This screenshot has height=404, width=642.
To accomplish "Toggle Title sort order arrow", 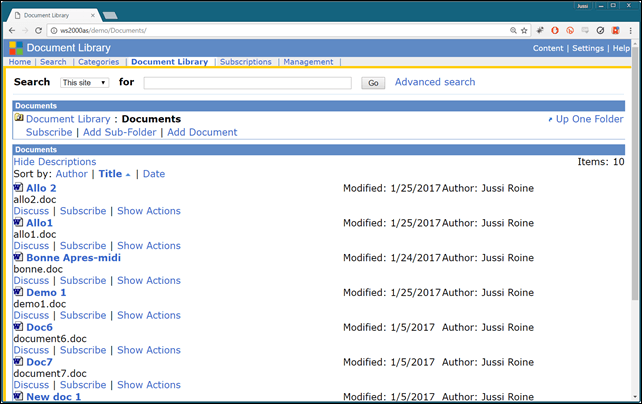I will pos(128,175).
